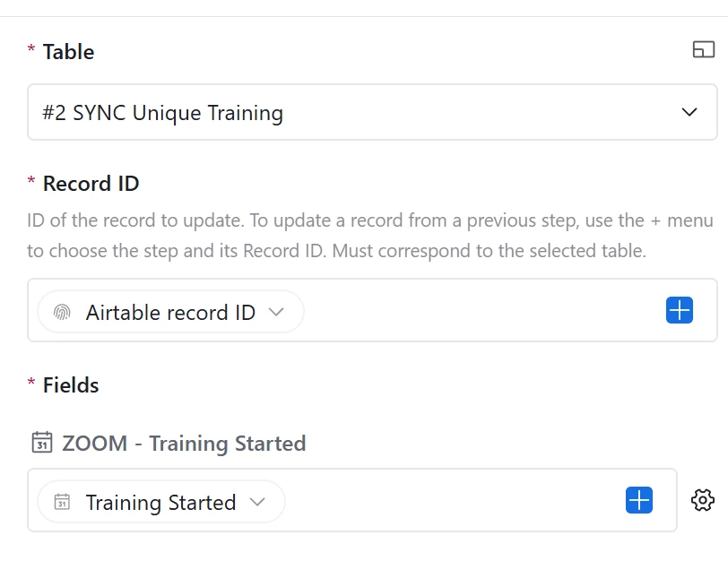Click the Table field label

(x=68, y=51)
